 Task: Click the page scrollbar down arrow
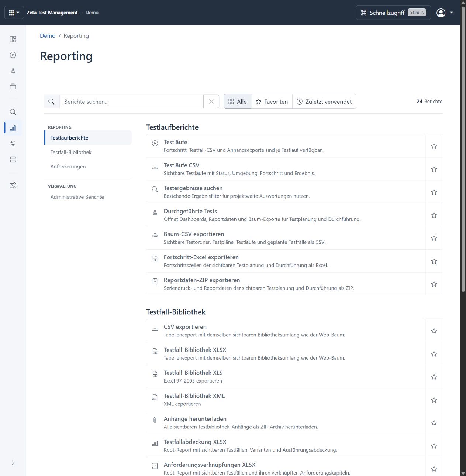(463, 473)
